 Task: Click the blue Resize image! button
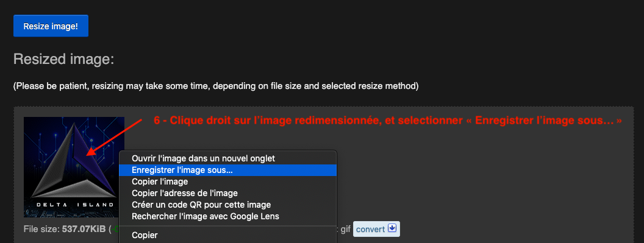tap(51, 26)
